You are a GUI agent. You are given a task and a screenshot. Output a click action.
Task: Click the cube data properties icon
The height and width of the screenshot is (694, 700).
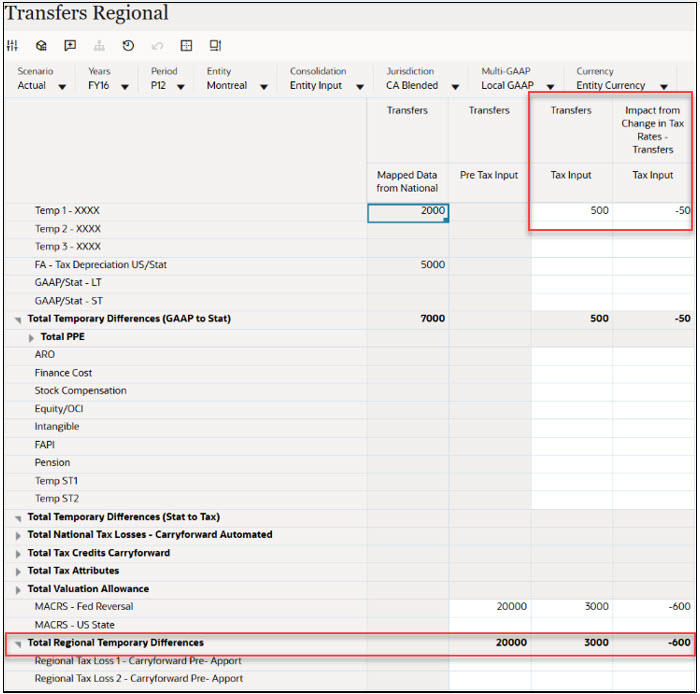[x=41, y=45]
